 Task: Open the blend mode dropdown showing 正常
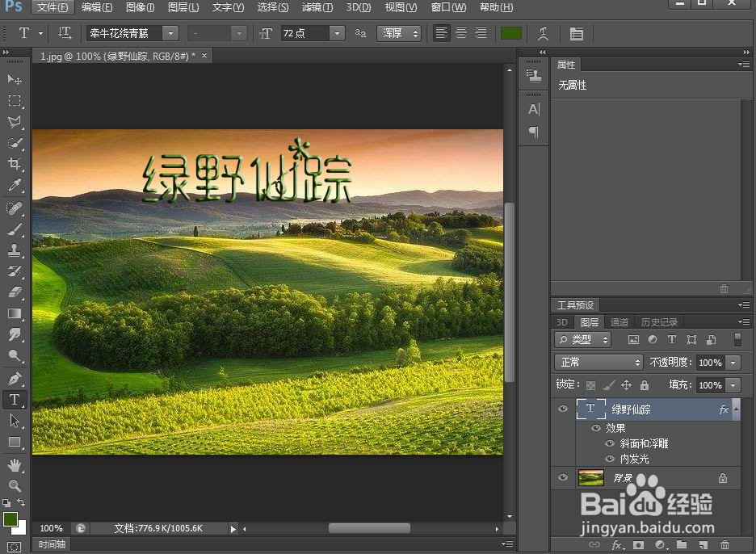click(x=598, y=362)
